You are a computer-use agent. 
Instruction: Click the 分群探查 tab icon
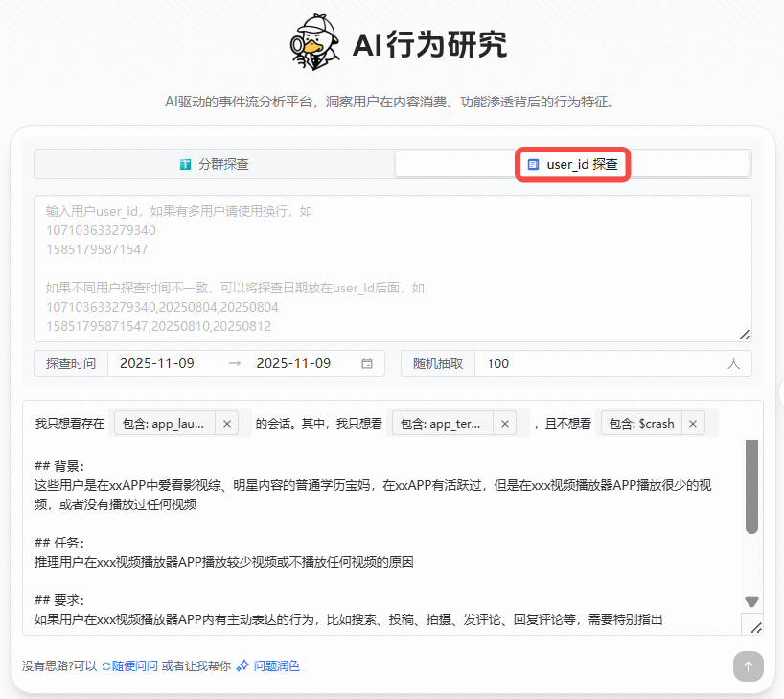(186, 164)
